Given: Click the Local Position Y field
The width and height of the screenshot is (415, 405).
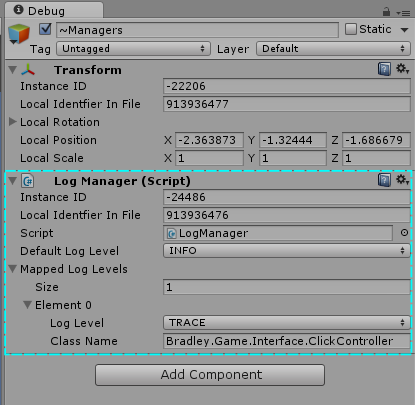Looking at the screenshot, I should coord(293,140).
